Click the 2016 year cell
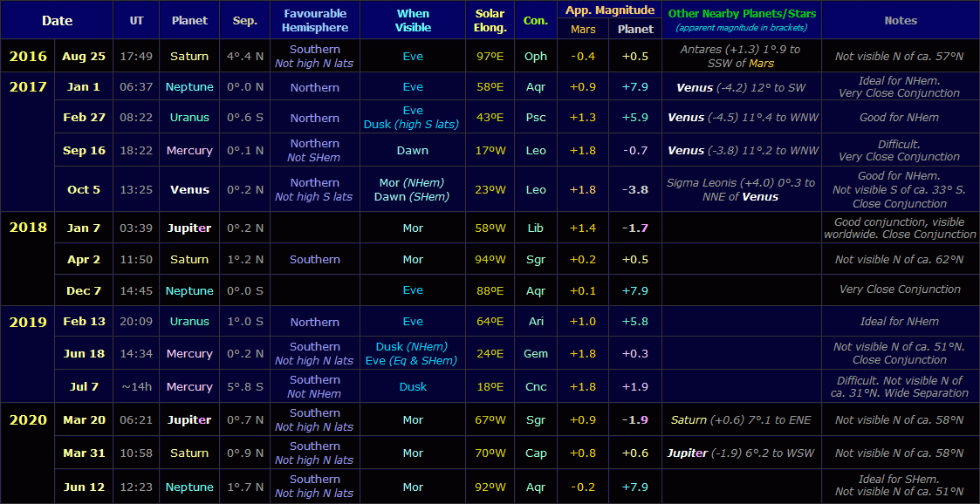This screenshot has height=504, width=980. point(28,57)
